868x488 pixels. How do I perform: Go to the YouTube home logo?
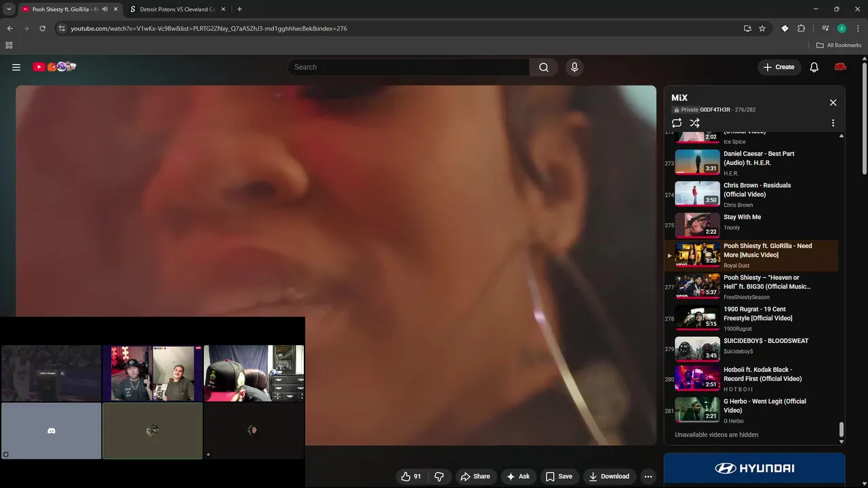(x=54, y=66)
